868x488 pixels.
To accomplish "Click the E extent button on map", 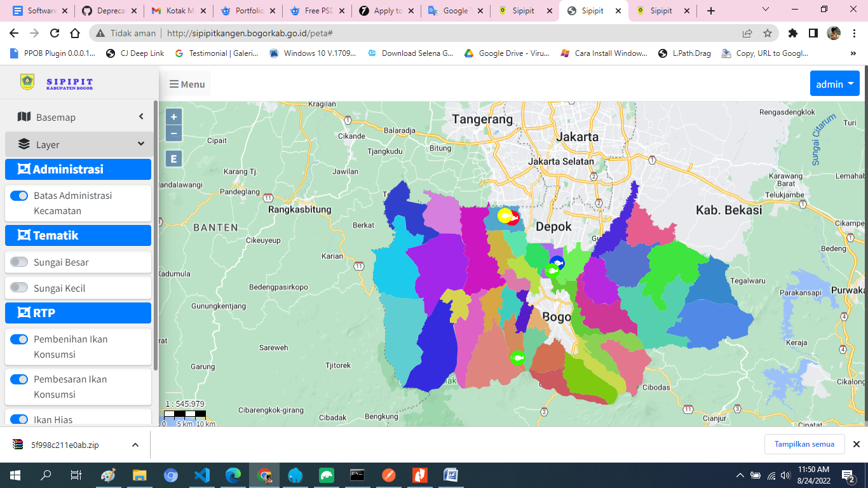I will coord(173,159).
